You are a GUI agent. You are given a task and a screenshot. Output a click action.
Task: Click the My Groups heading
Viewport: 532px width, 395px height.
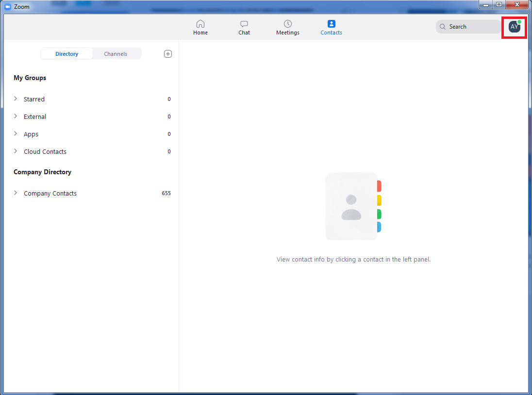point(30,78)
